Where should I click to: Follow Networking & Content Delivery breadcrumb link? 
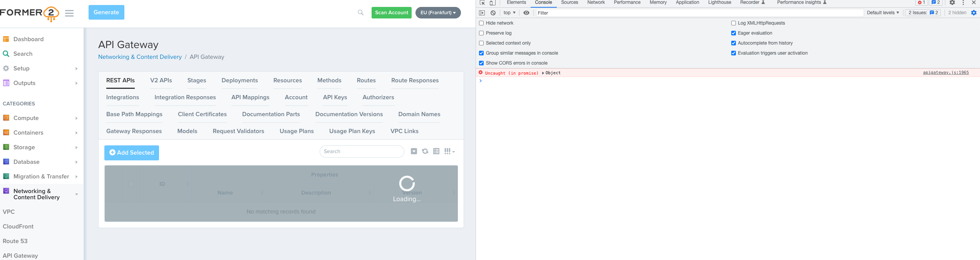coord(140,57)
